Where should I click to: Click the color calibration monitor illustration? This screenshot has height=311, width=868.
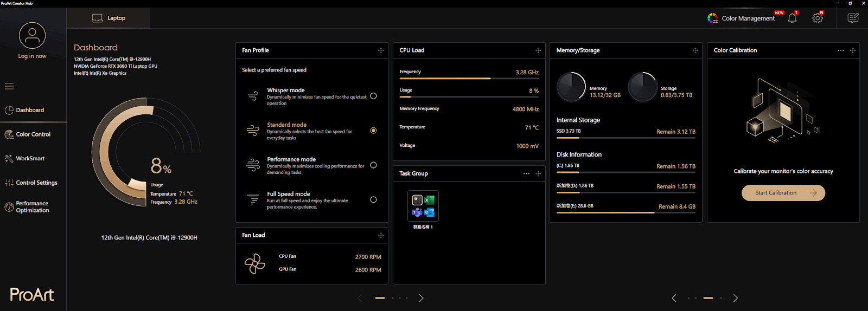(x=783, y=111)
